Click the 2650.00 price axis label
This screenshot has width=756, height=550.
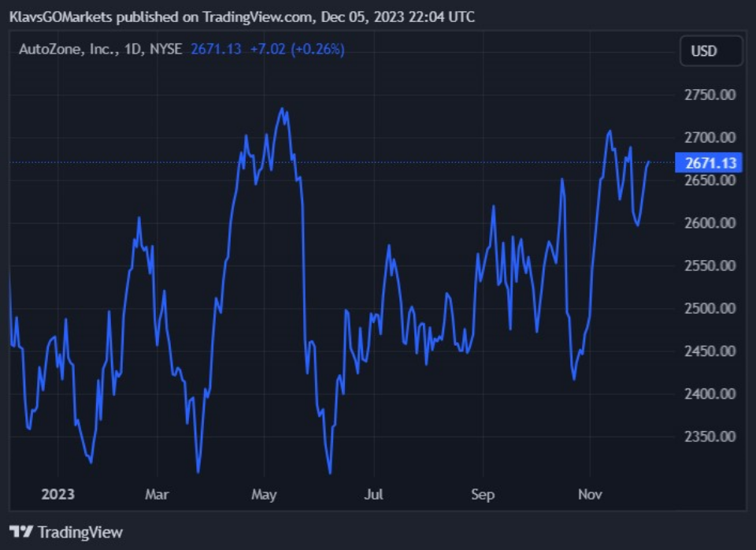[x=710, y=180]
